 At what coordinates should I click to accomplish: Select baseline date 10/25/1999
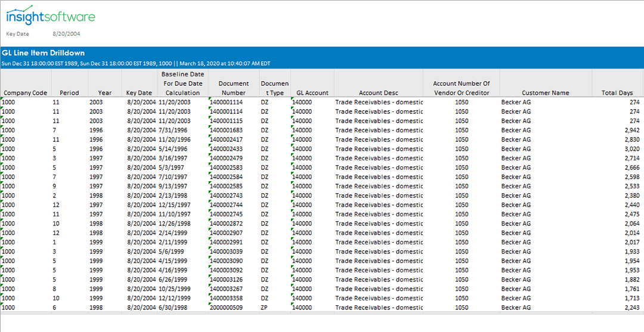pos(175,289)
